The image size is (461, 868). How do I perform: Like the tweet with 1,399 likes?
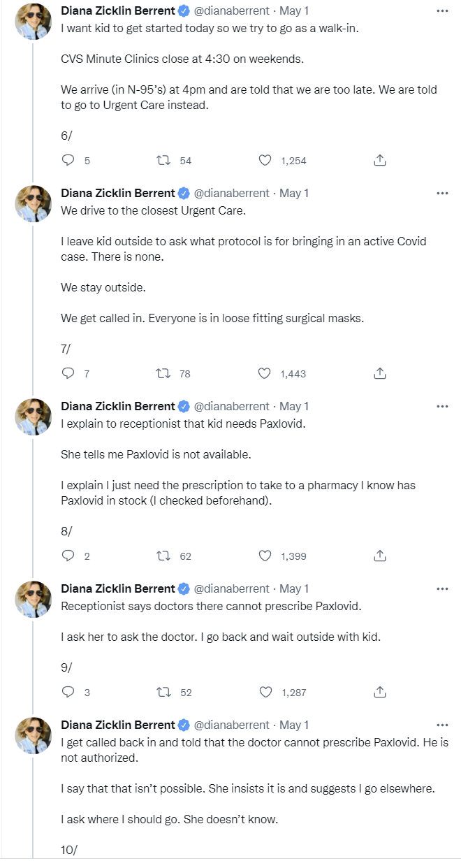pyautogui.click(x=265, y=556)
